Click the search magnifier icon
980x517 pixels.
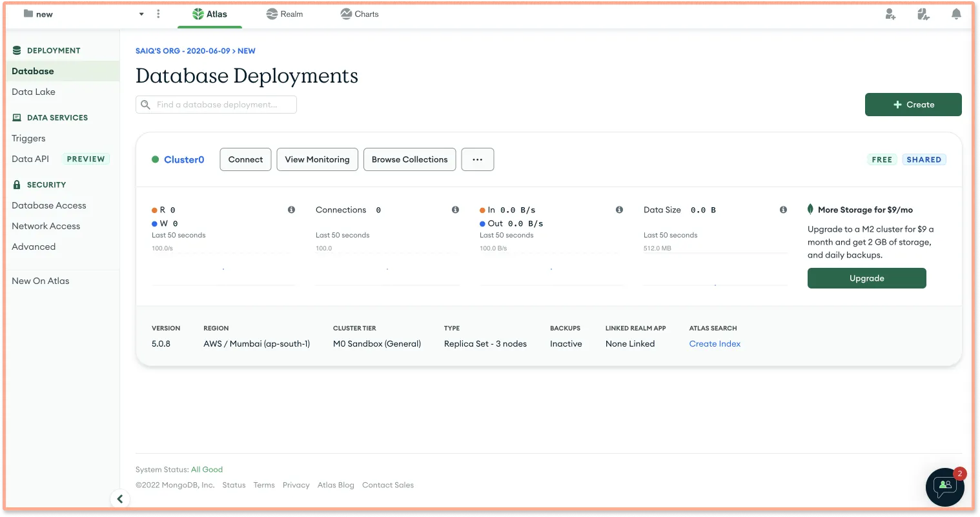(x=145, y=105)
